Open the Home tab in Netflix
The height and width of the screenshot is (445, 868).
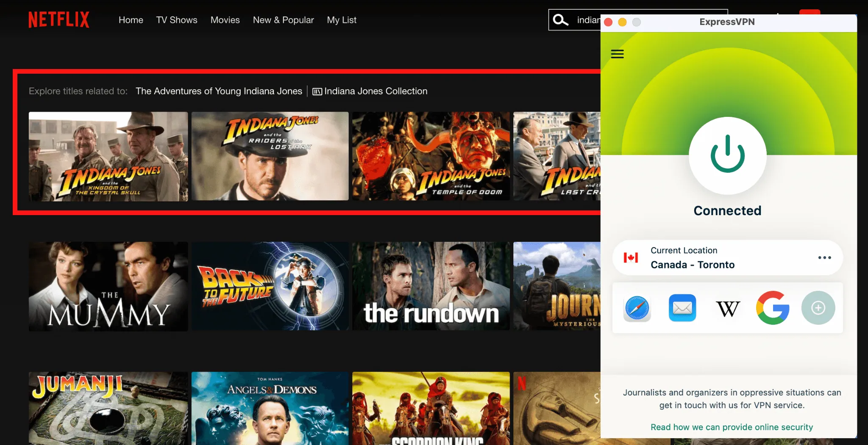tap(131, 20)
